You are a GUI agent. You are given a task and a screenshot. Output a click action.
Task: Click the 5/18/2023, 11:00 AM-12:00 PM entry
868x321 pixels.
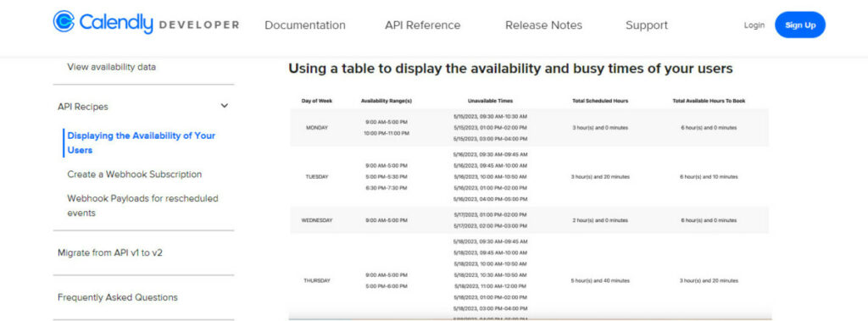(490, 286)
